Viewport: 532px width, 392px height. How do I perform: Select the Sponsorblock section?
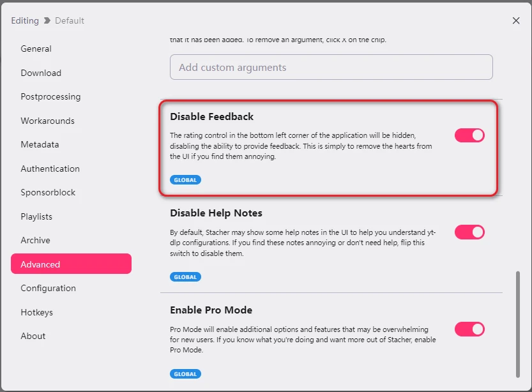[x=48, y=192]
